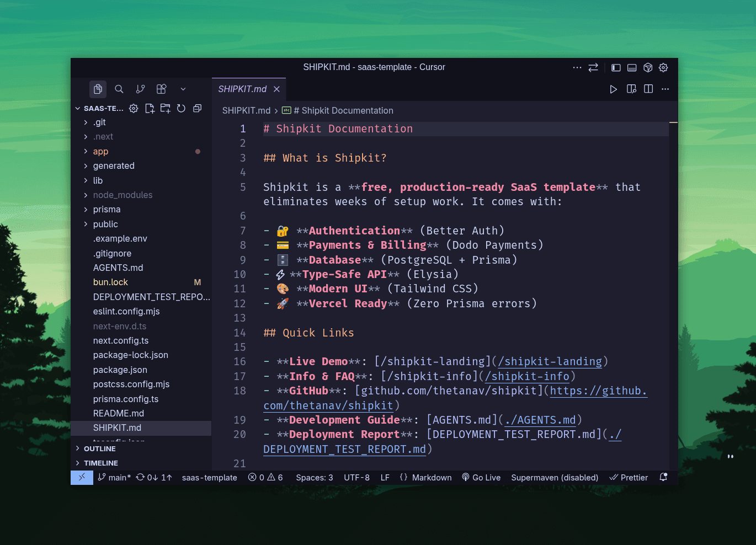
Task: Click main* branch in the status bar
Action: 113,477
